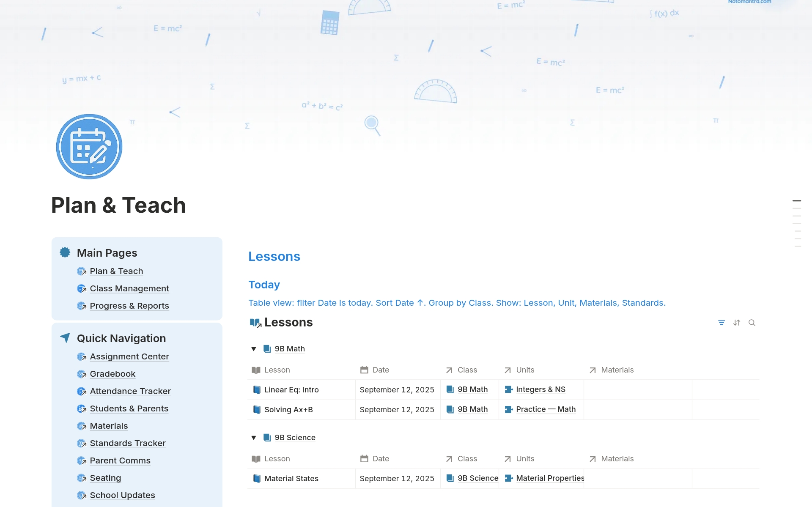The width and height of the screenshot is (812, 507).
Task: Open the Seating page link
Action: pyautogui.click(x=105, y=478)
